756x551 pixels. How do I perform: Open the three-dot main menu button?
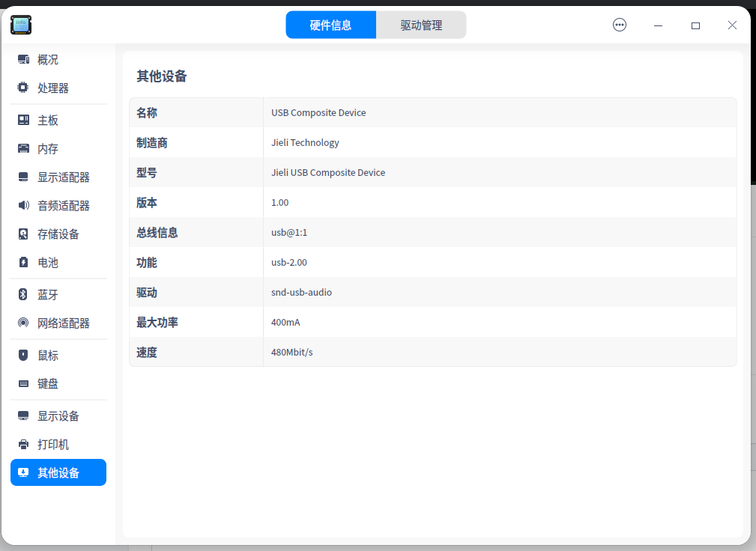tap(620, 25)
